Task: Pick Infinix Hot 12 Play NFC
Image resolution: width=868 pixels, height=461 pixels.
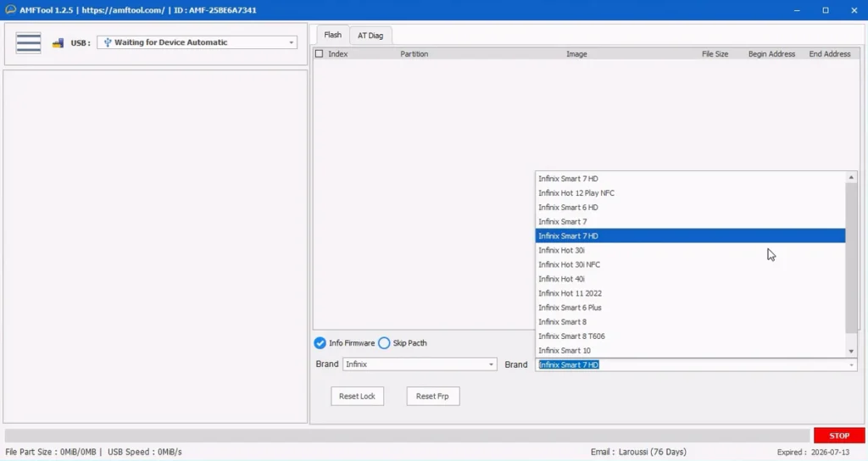Action: [x=576, y=193]
